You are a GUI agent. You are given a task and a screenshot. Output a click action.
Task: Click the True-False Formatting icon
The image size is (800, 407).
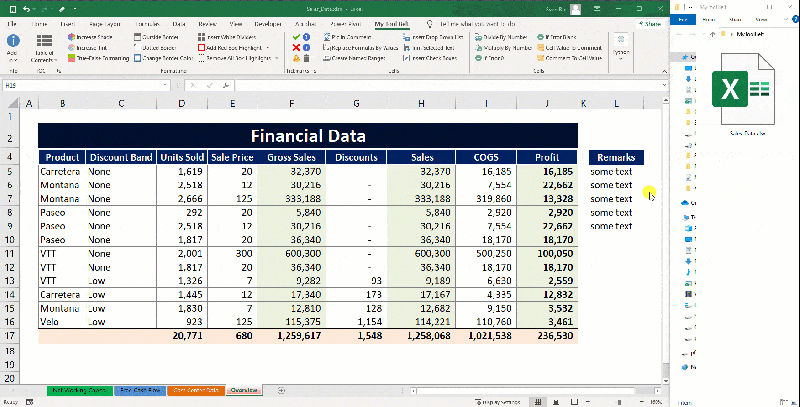pos(71,58)
